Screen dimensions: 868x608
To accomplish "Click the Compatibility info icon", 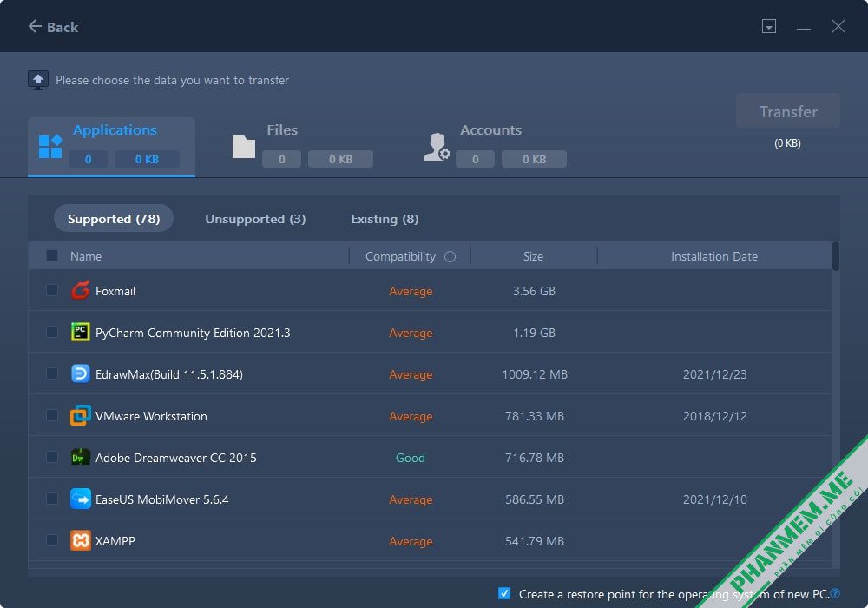I will click(x=450, y=256).
